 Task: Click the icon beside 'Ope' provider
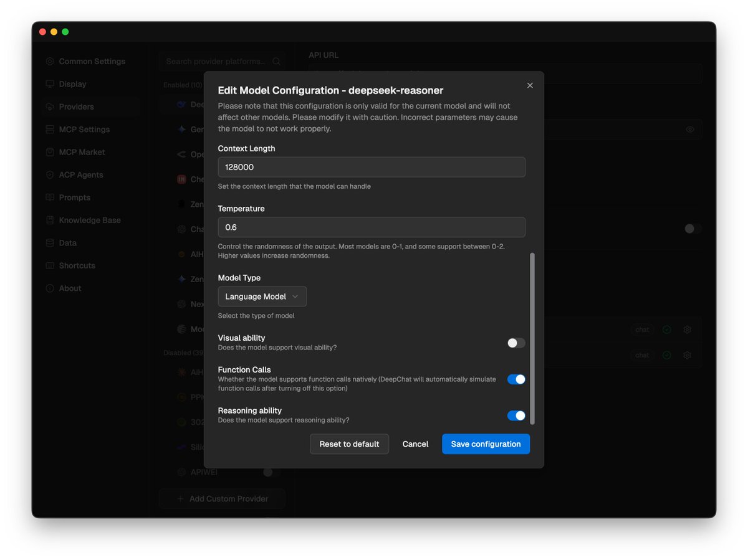point(181,154)
